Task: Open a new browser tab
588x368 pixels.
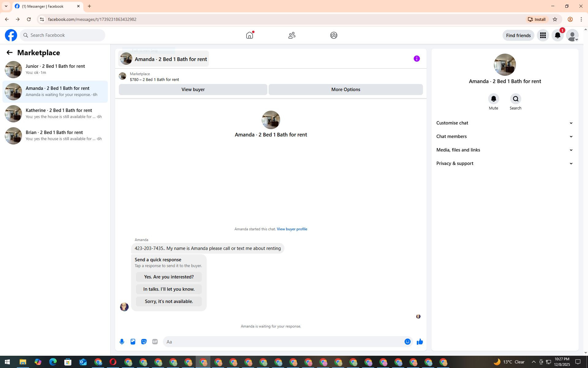Action: [x=89, y=6]
